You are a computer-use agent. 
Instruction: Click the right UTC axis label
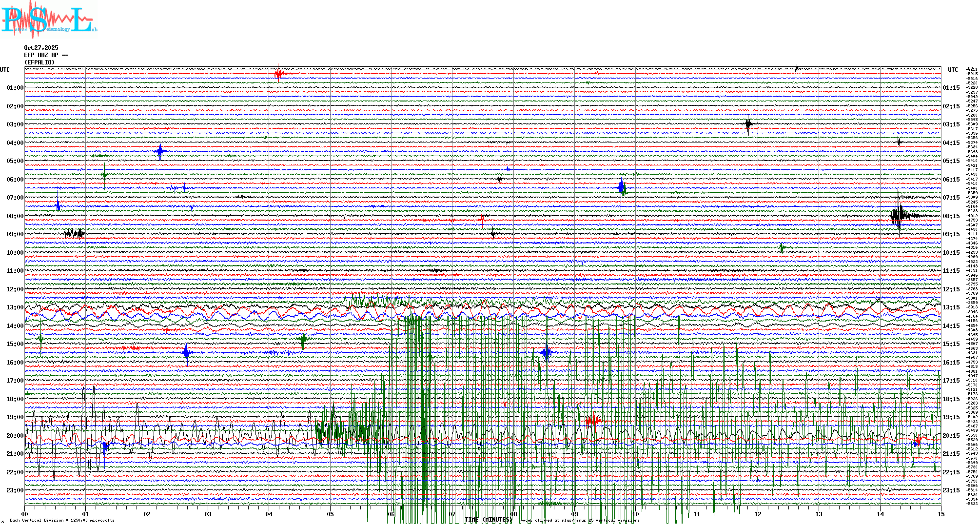pos(953,70)
